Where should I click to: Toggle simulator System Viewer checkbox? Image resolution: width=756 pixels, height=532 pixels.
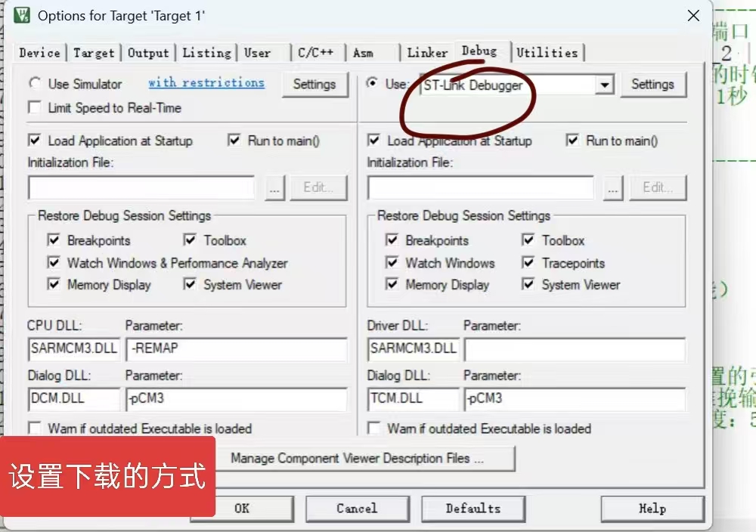pyautogui.click(x=190, y=284)
